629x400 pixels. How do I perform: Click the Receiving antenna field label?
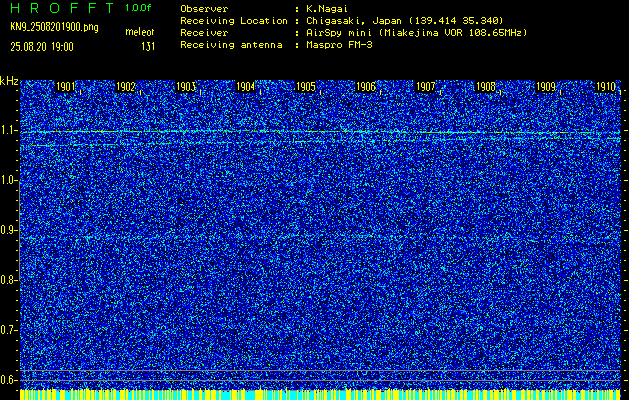[231, 45]
